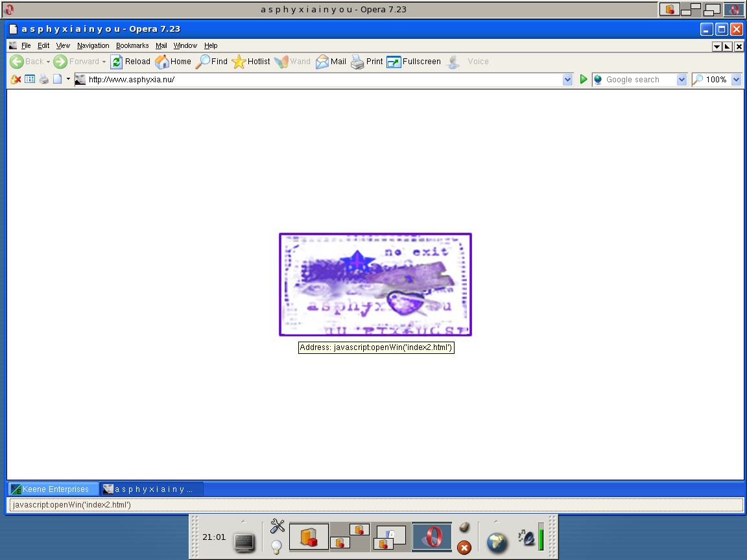Screen dimensions: 747x560
Task: Open the View menu
Action: pos(63,46)
